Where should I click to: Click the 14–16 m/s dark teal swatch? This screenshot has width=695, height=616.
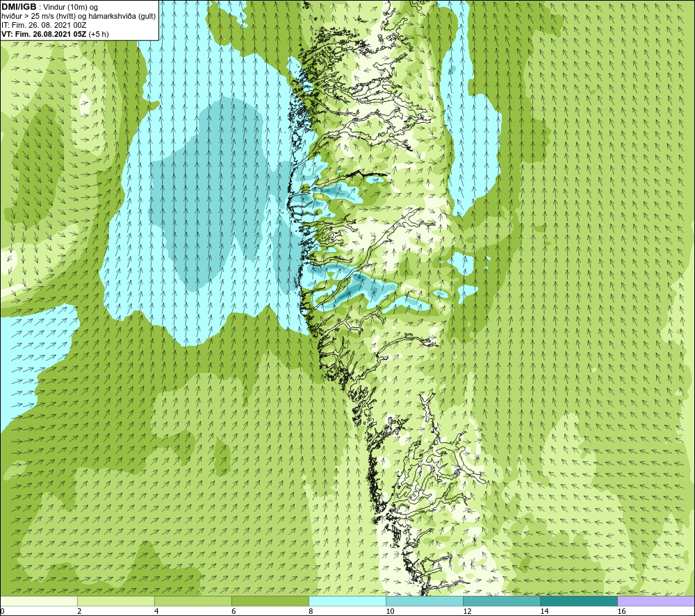tap(579, 601)
